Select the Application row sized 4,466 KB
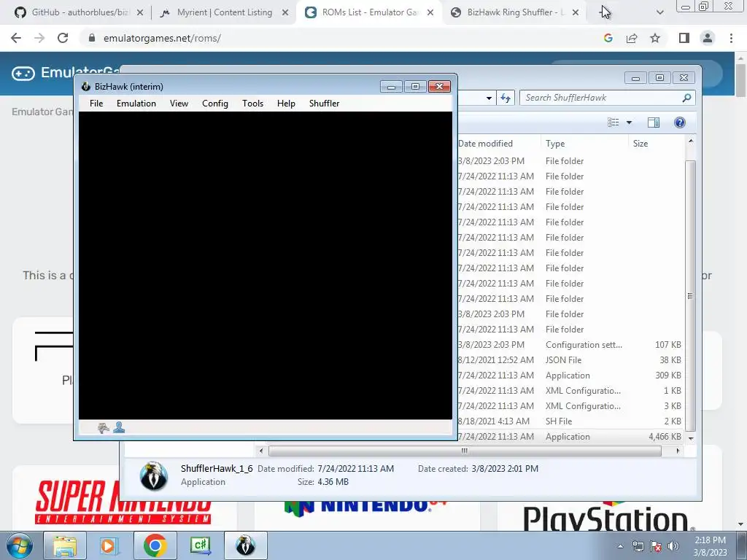The width and height of the screenshot is (747, 560). pyautogui.click(x=570, y=437)
